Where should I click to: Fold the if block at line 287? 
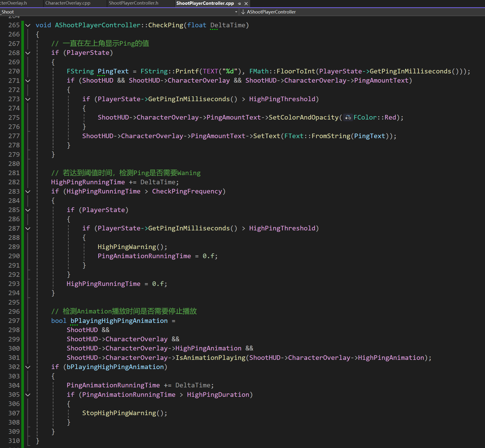point(28,228)
